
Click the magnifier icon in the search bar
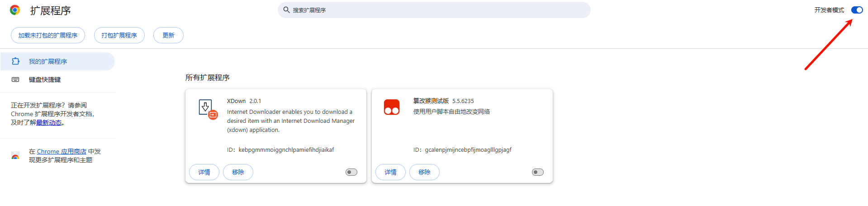pos(286,10)
